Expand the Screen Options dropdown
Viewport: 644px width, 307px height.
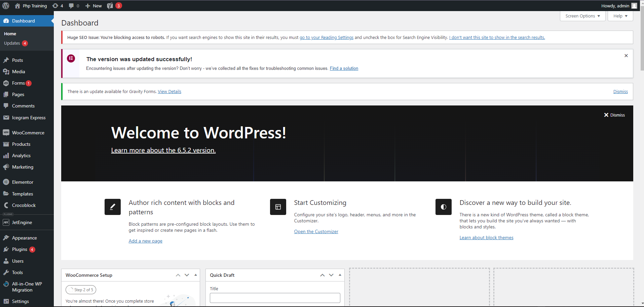582,16
